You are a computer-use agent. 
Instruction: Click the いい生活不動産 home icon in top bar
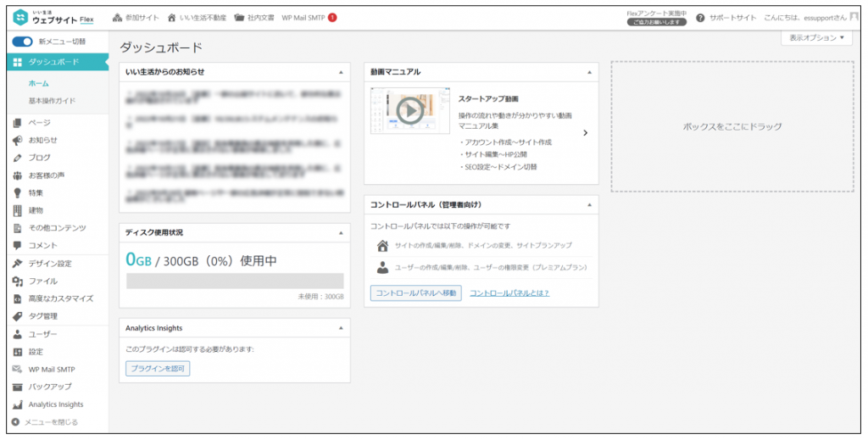[173, 17]
